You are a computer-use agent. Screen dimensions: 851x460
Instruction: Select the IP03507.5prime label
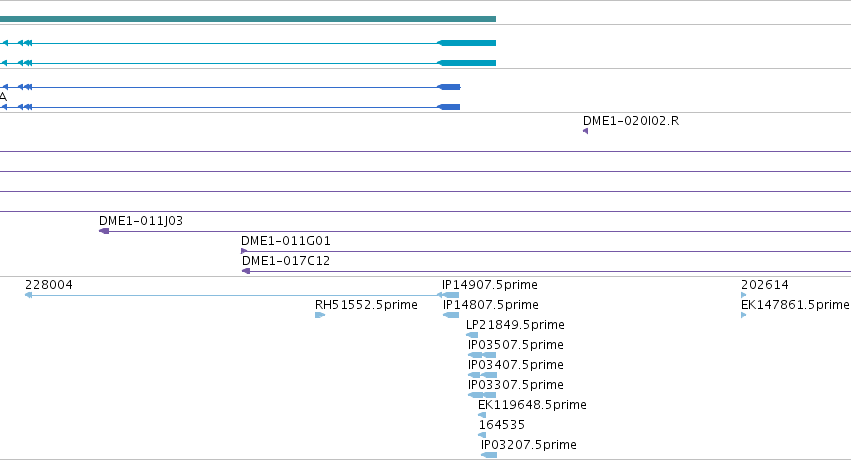pyautogui.click(x=516, y=345)
